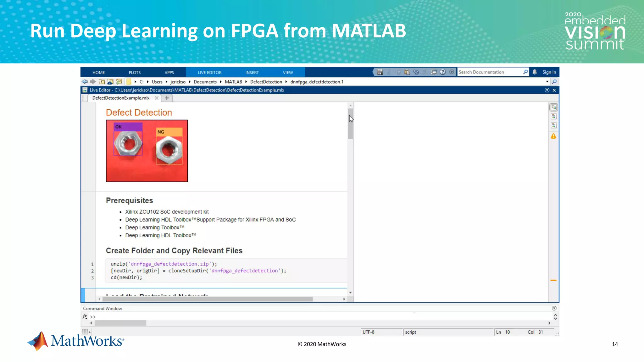Click the Paste clipboard icon
The width and height of the screenshot is (644, 362).
tap(407, 72)
